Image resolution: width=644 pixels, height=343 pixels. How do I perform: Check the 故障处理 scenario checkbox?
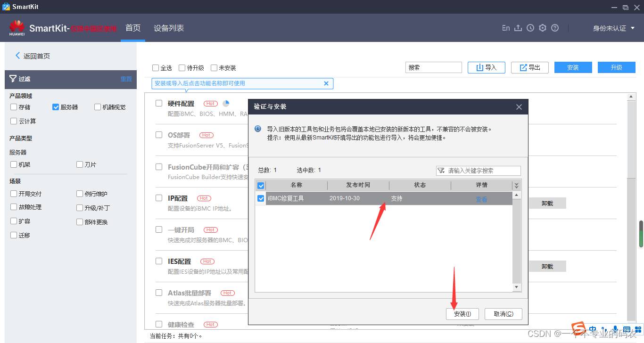point(14,207)
